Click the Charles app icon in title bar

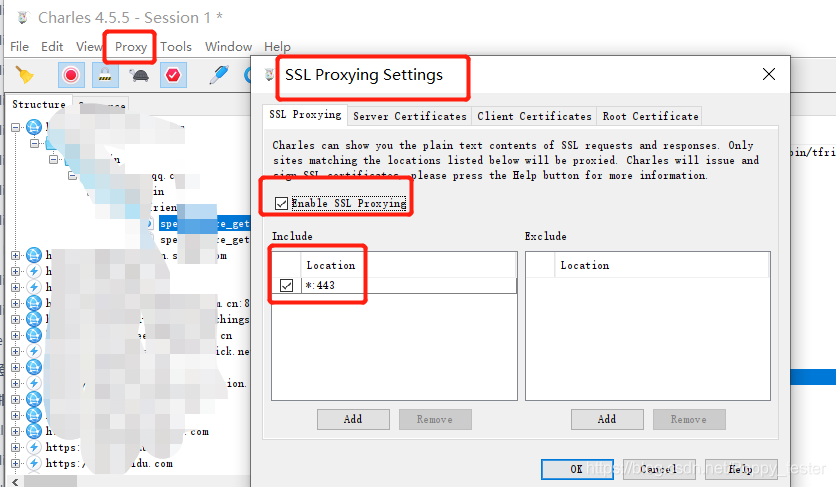click(x=22, y=18)
